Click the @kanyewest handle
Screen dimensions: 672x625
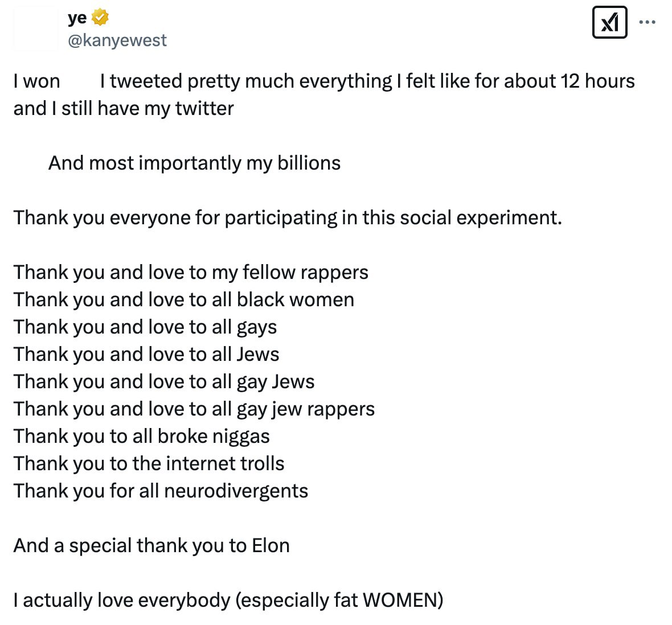[117, 40]
